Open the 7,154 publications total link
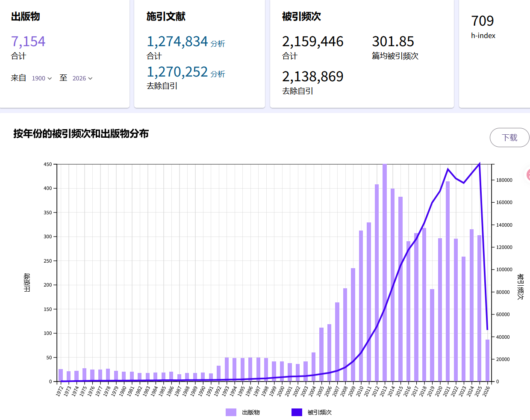Image resolution: width=530 pixels, height=420 pixels. pyautogui.click(x=28, y=41)
